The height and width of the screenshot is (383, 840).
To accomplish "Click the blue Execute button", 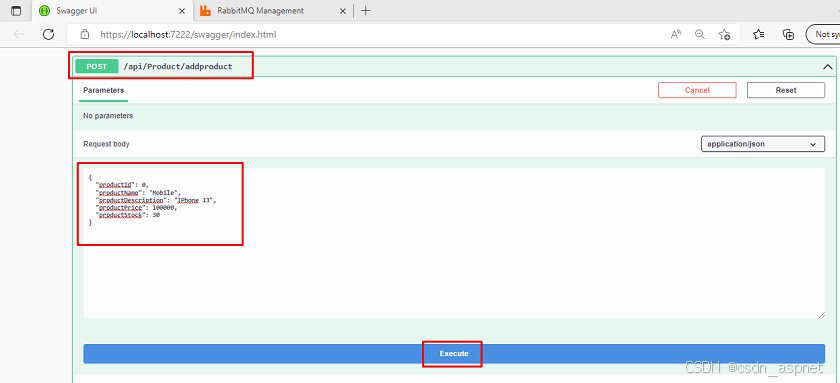I will (x=454, y=354).
